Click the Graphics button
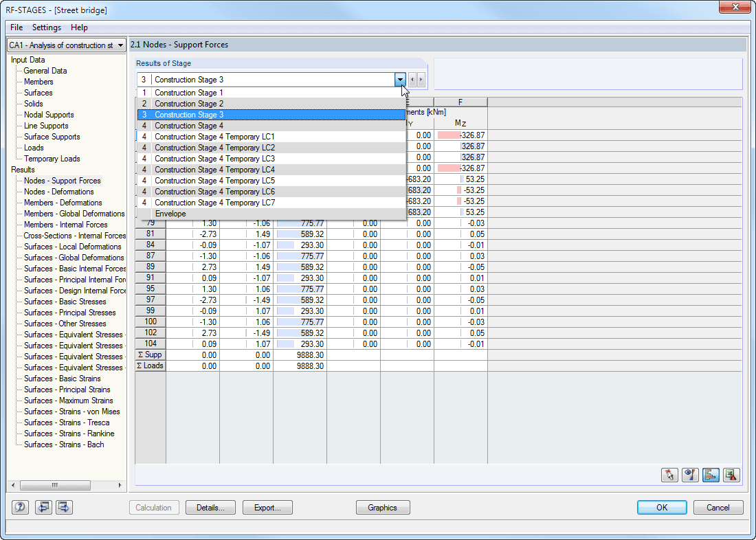Screen dimensions: 756x540 pyautogui.click(x=383, y=507)
